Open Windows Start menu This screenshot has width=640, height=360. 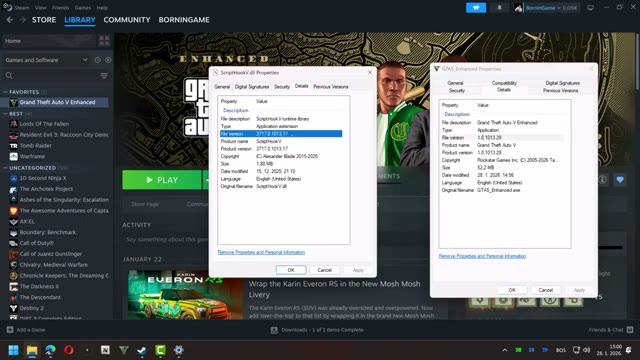pos(13,350)
